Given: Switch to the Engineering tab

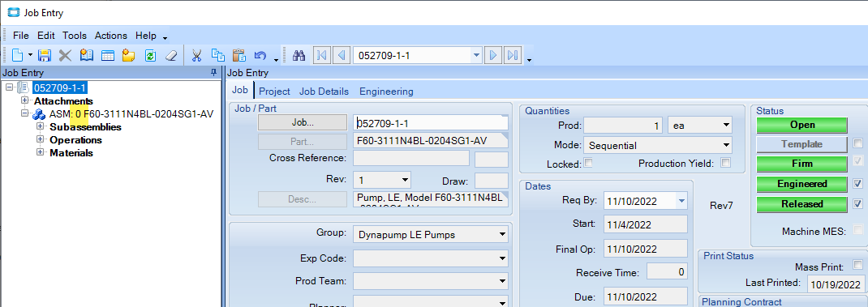Looking at the screenshot, I should [386, 92].
